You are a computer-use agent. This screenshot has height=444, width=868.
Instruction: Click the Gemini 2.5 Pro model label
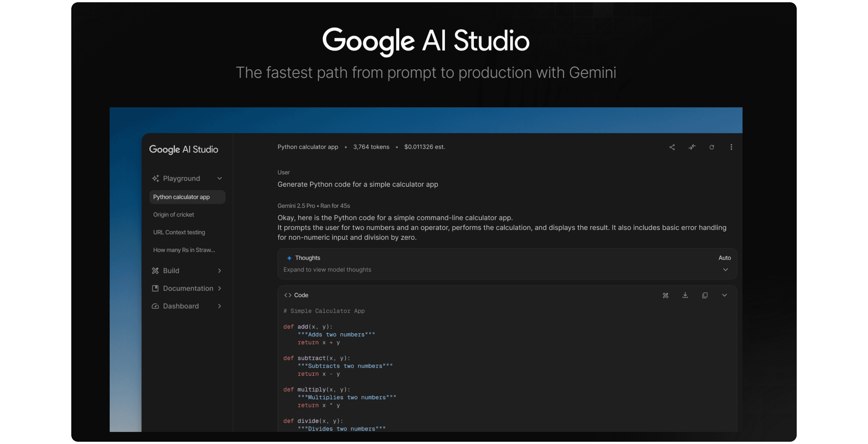click(x=296, y=206)
